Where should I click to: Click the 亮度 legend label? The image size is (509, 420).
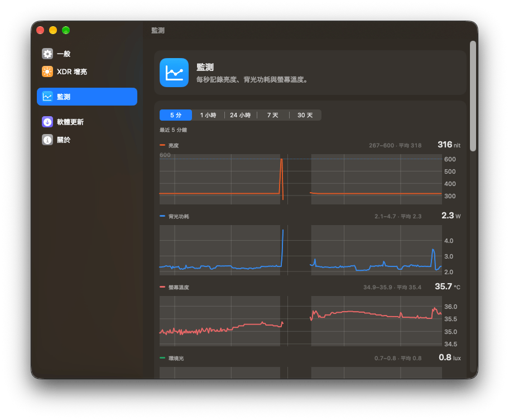(x=174, y=146)
